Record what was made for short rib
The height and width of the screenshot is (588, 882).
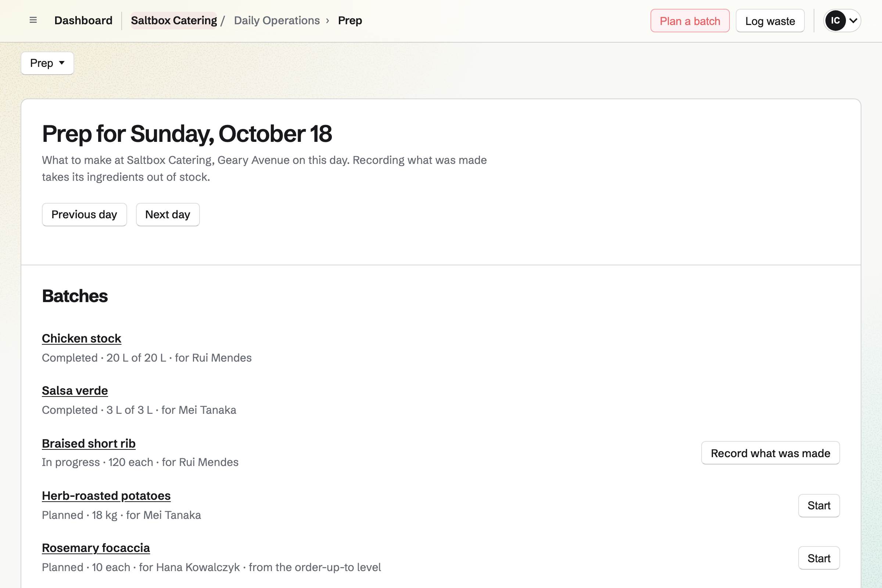click(x=770, y=453)
